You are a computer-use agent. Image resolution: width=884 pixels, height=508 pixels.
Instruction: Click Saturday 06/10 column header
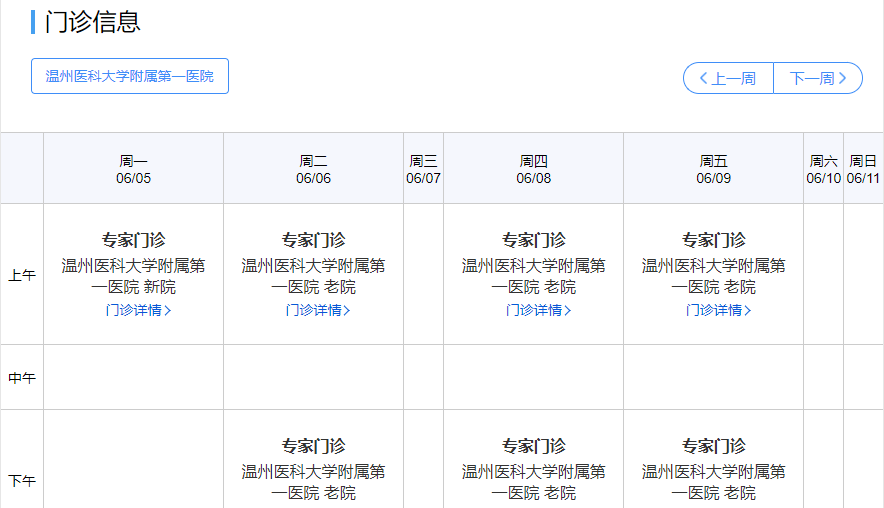point(823,169)
